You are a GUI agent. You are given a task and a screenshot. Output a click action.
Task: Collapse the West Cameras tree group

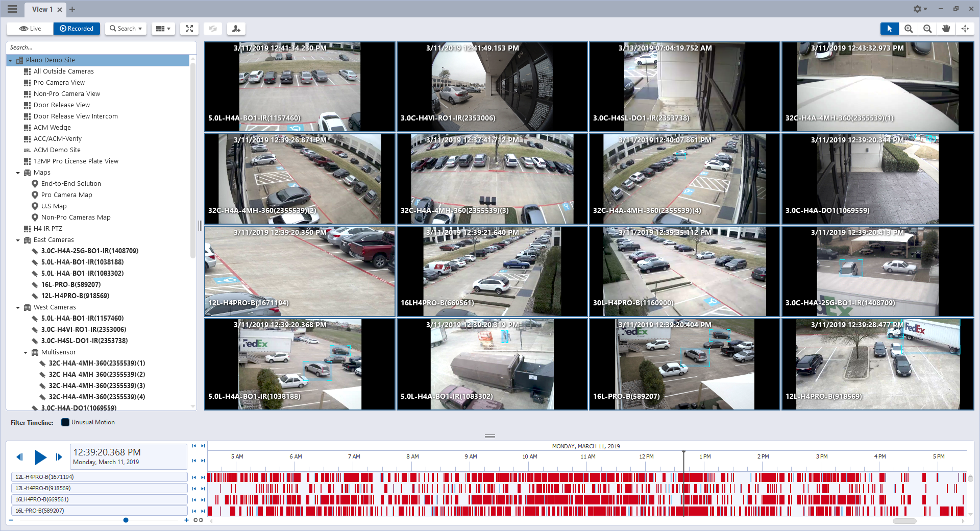tap(18, 307)
